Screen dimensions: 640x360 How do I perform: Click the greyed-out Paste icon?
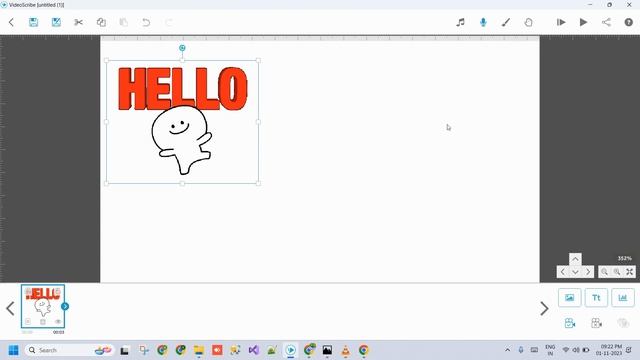(124, 22)
